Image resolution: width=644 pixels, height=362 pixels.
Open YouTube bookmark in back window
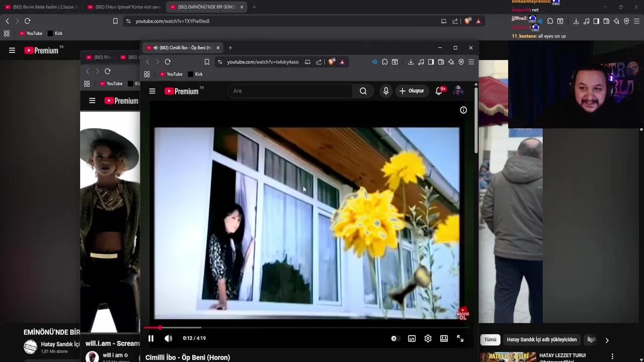(31, 33)
